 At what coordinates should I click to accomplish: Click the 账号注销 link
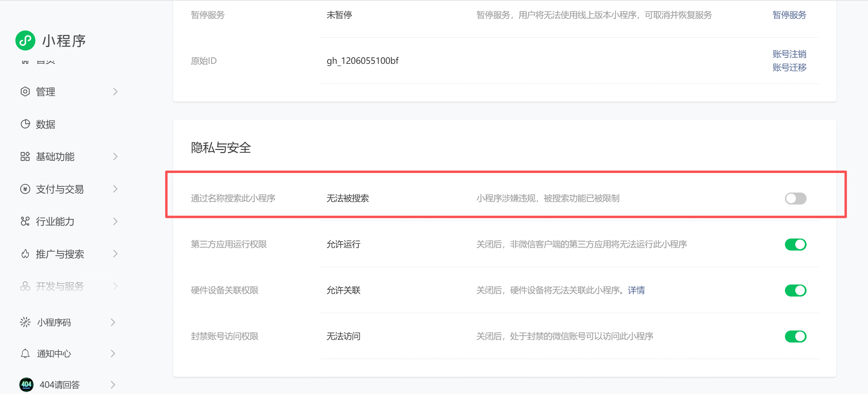tap(789, 54)
